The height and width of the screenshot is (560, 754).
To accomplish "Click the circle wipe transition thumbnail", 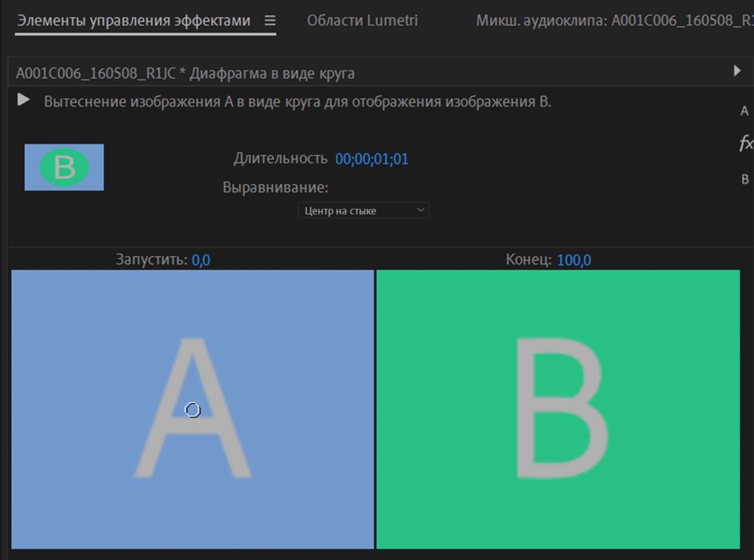I will (64, 167).
